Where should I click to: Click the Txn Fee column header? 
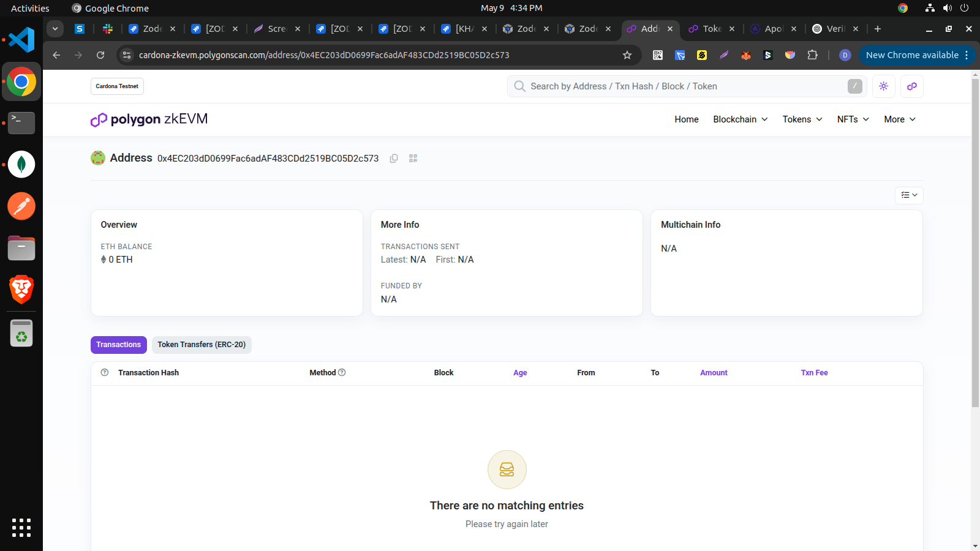[x=814, y=372]
